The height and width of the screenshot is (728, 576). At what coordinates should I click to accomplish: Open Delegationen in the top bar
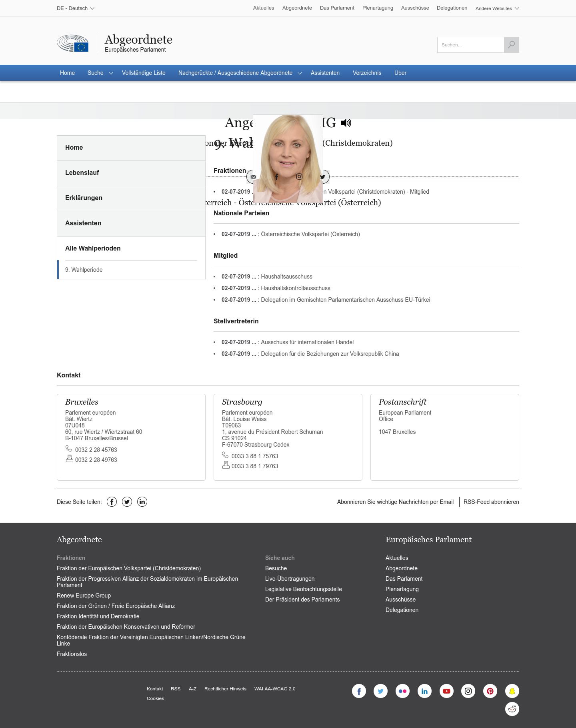tap(452, 8)
